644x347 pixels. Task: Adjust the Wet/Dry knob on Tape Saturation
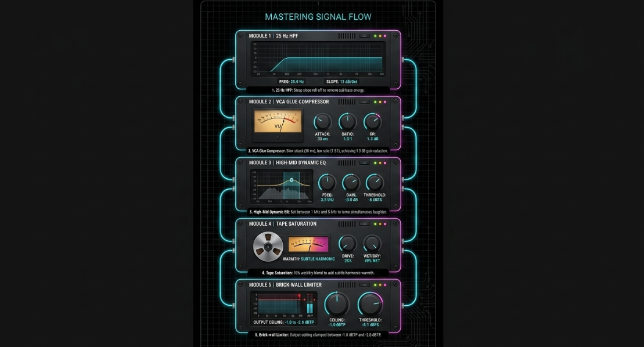[x=372, y=244]
